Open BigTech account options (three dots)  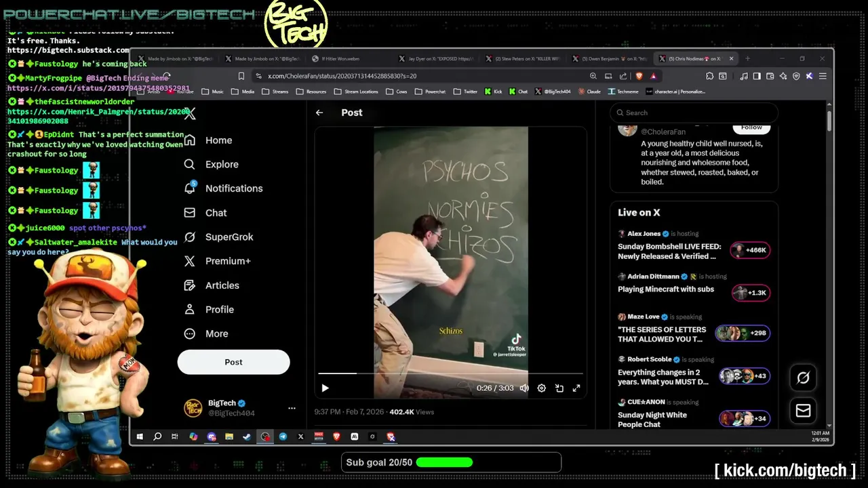pos(292,408)
